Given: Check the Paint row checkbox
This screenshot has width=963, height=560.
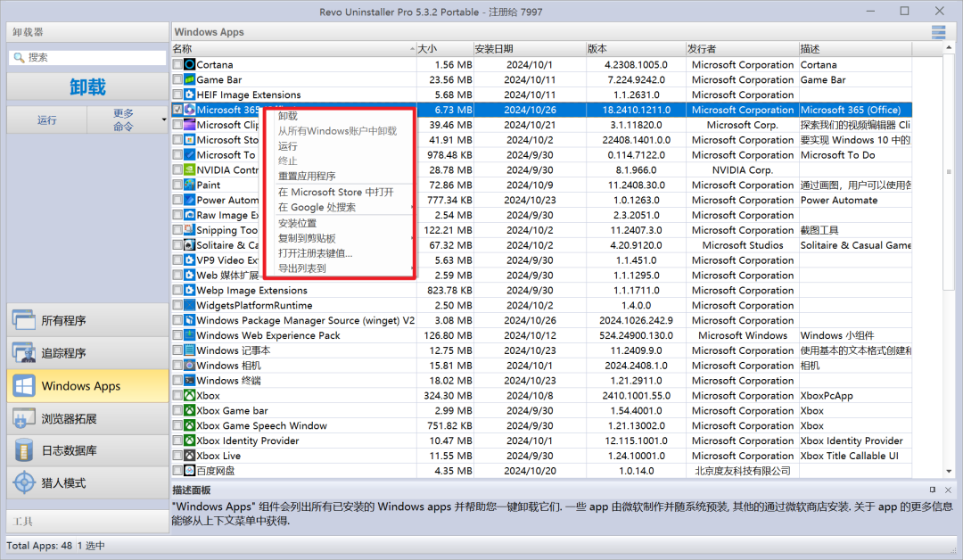Looking at the screenshot, I should point(177,185).
